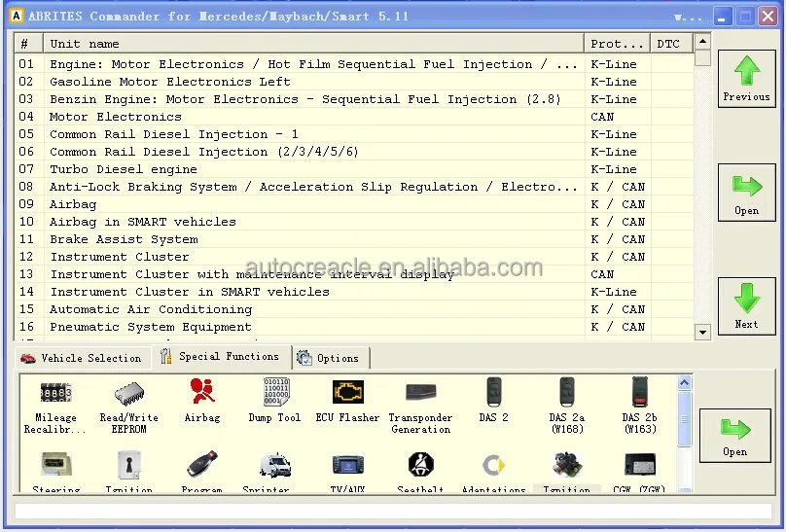Select the highlighted Ignition lock-mechanism icon
The image size is (786, 532).
(567, 471)
